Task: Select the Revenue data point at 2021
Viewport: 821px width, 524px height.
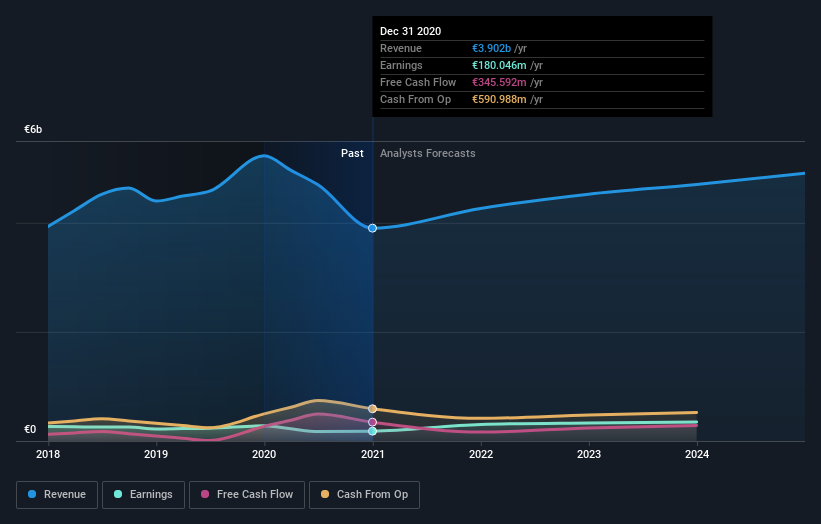Action: (x=372, y=228)
